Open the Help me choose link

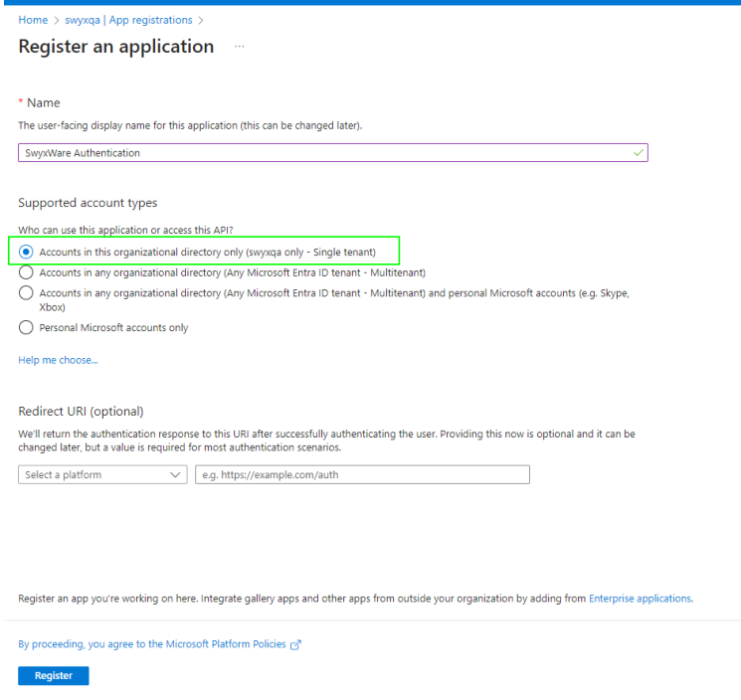click(58, 360)
